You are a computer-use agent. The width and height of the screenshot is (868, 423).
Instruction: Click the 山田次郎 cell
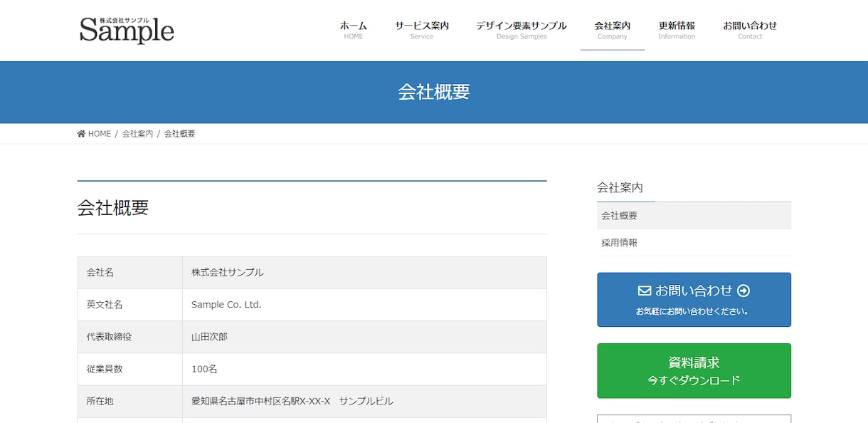pyautogui.click(x=364, y=337)
